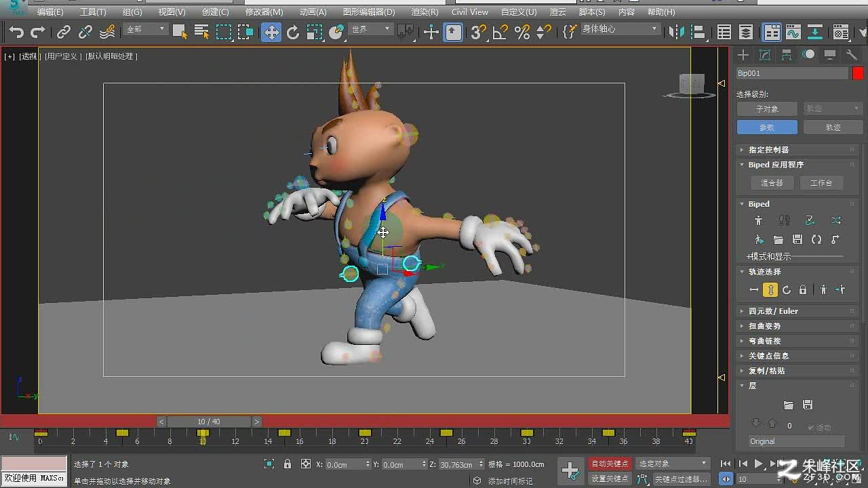This screenshot has height=488, width=868.
Task: Click Biped Load File folder icon
Action: pos(778,240)
